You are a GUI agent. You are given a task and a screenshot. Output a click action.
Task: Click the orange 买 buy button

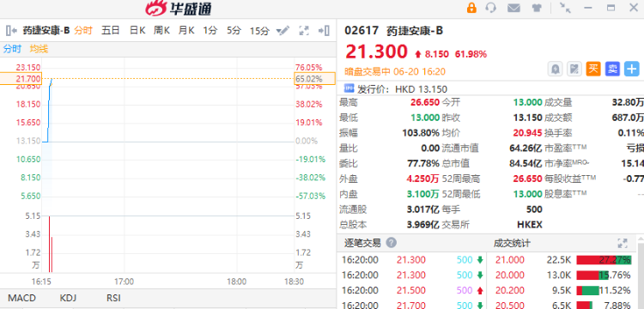pos(593,69)
